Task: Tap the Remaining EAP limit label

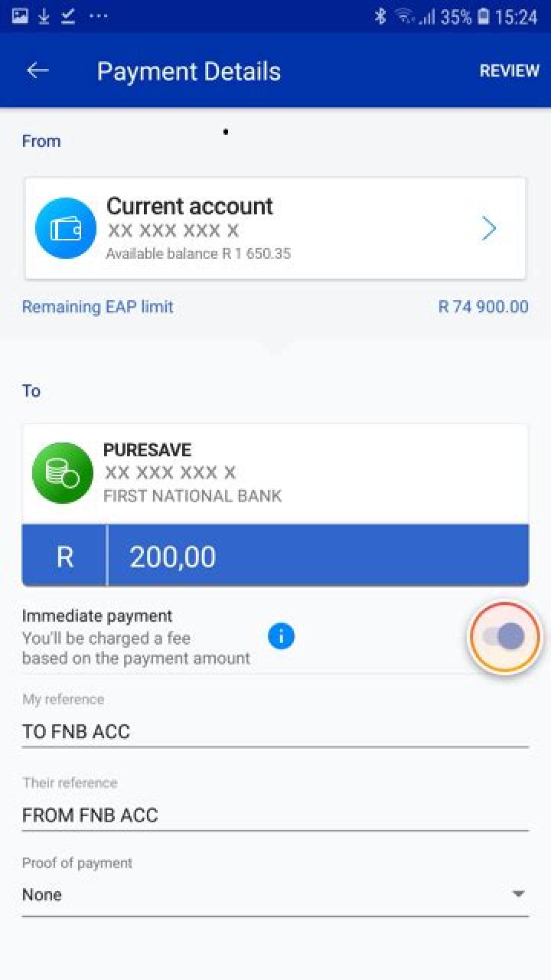Action: pos(98,307)
